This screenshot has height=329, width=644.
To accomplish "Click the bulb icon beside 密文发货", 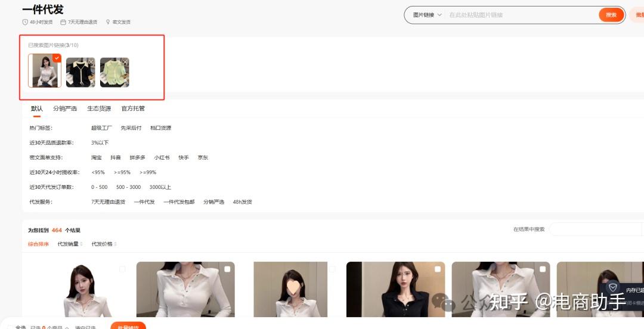I will coord(108,22).
